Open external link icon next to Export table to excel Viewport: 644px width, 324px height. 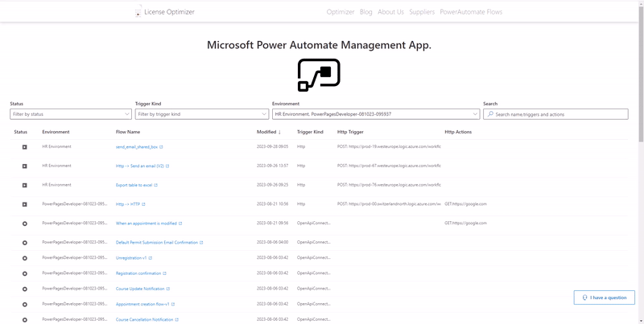pyautogui.click(x=155, y=185)
